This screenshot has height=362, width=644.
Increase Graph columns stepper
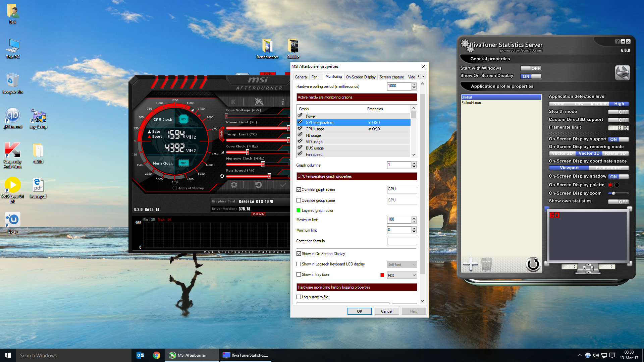414,163
